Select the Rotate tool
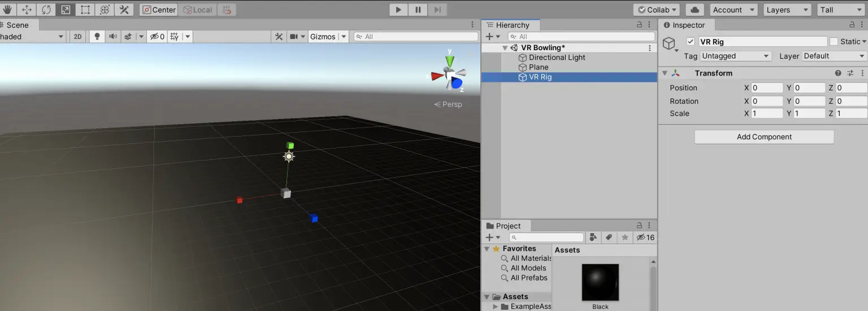This screenshot has height=311, width=868. click(46, 10)
